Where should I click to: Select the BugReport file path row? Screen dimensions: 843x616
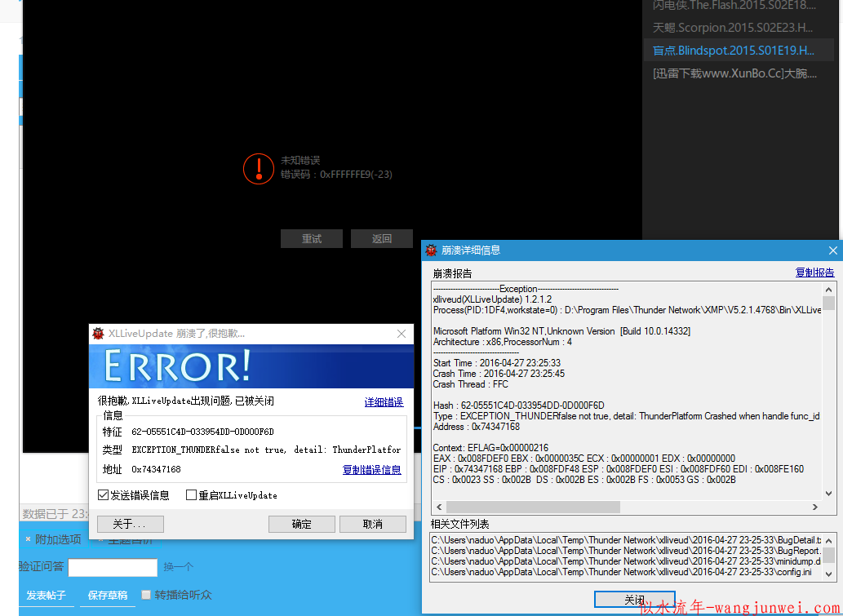coord(627,551)
